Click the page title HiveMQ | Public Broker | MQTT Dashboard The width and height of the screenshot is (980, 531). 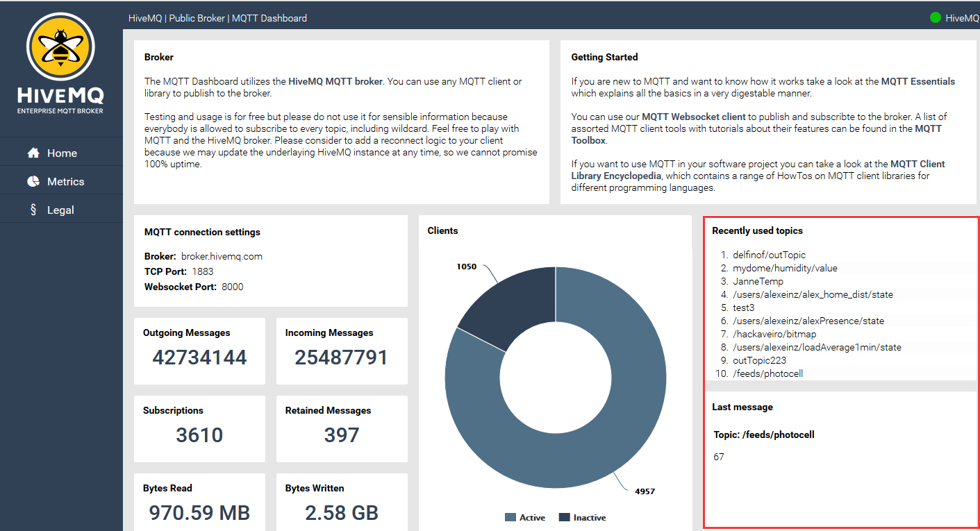tap(217, 18)
